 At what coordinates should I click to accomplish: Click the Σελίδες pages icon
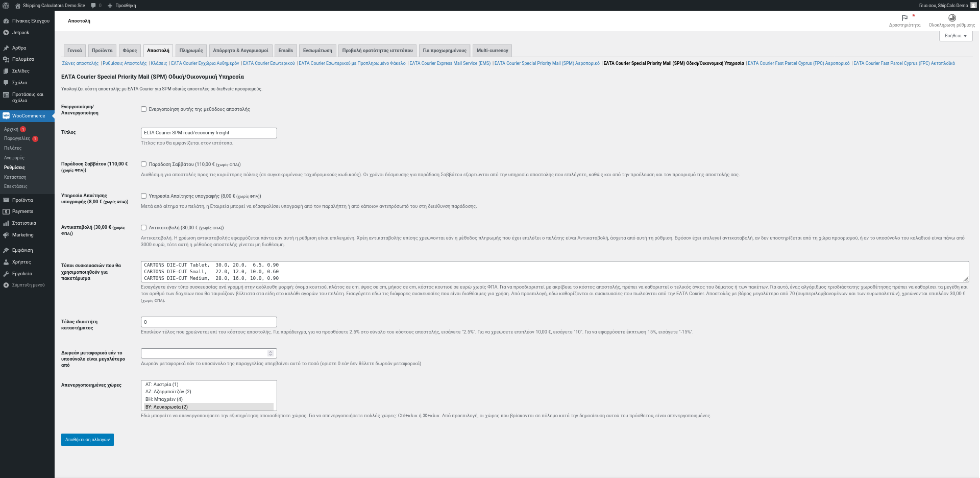[6, 71]
